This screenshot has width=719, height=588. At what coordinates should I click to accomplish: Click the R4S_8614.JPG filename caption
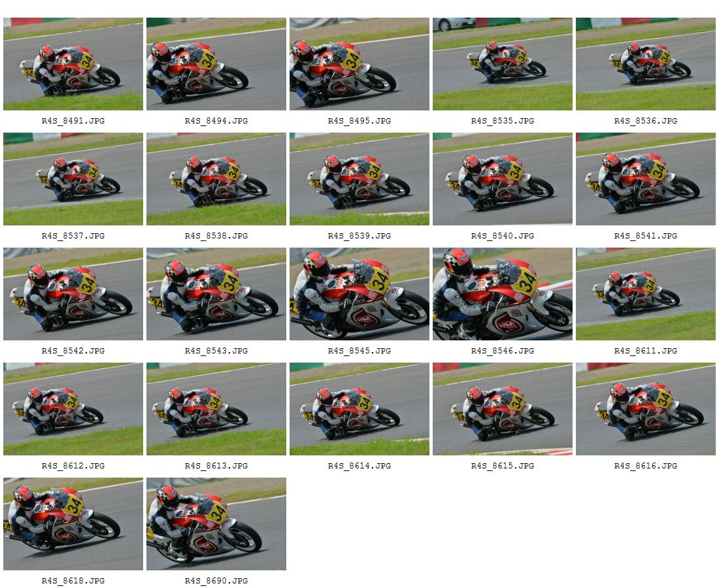pyautogui.click(x=359, y=466)
